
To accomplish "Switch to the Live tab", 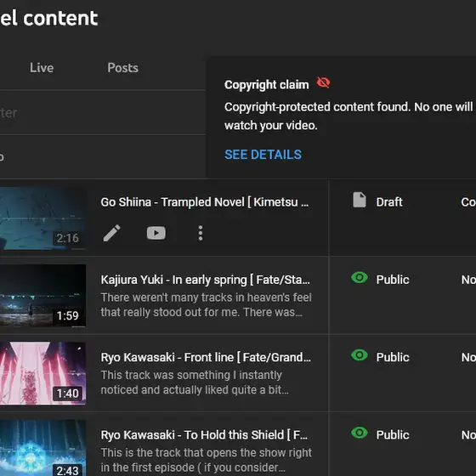I will click(42, 68).
